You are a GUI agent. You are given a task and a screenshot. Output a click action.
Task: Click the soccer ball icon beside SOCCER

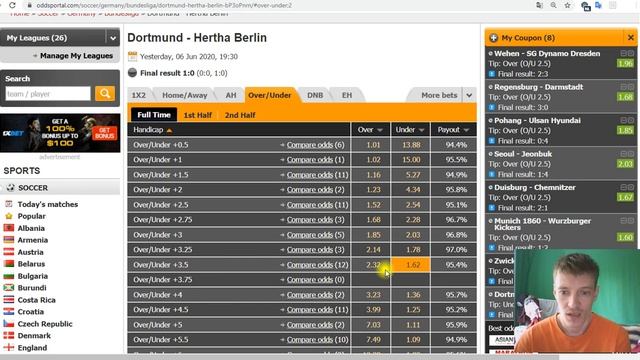pos(11,188)
